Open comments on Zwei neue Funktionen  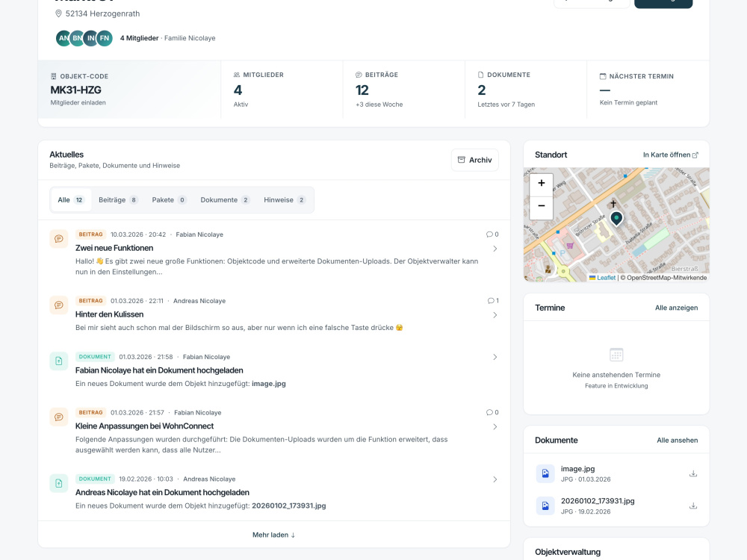tap(492, 234)
